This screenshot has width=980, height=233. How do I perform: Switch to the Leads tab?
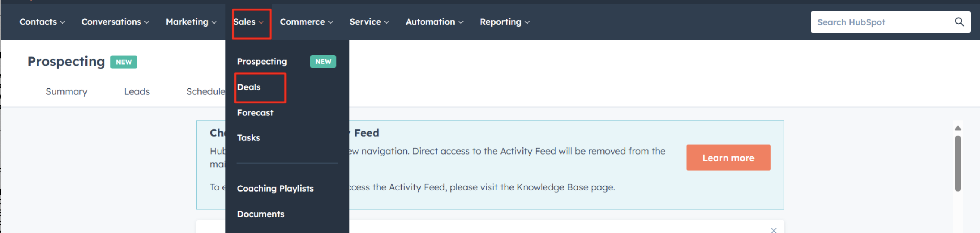point(137,91)
